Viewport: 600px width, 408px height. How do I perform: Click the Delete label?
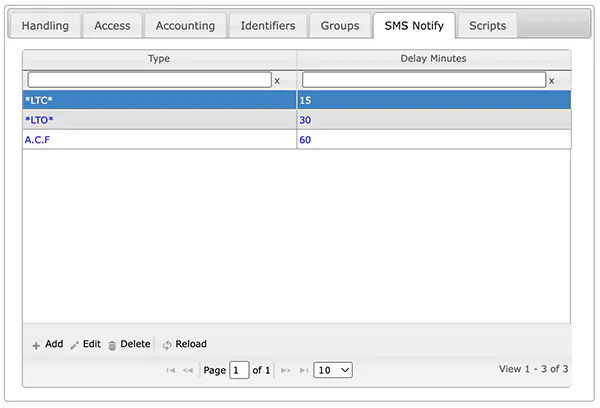(135, 344)
